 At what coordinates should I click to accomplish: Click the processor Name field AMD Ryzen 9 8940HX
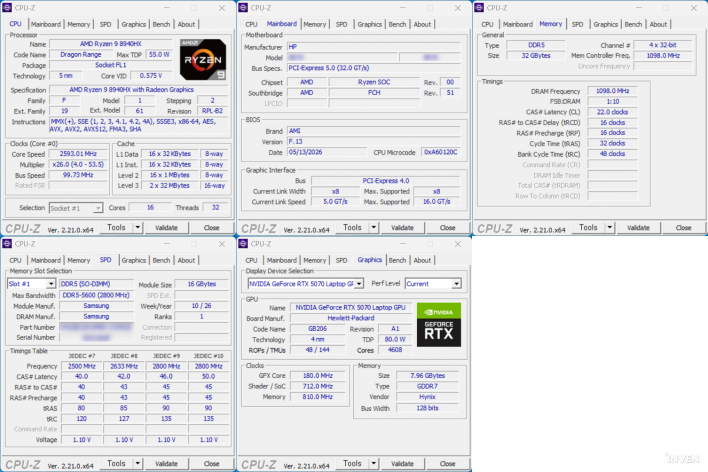111,44
